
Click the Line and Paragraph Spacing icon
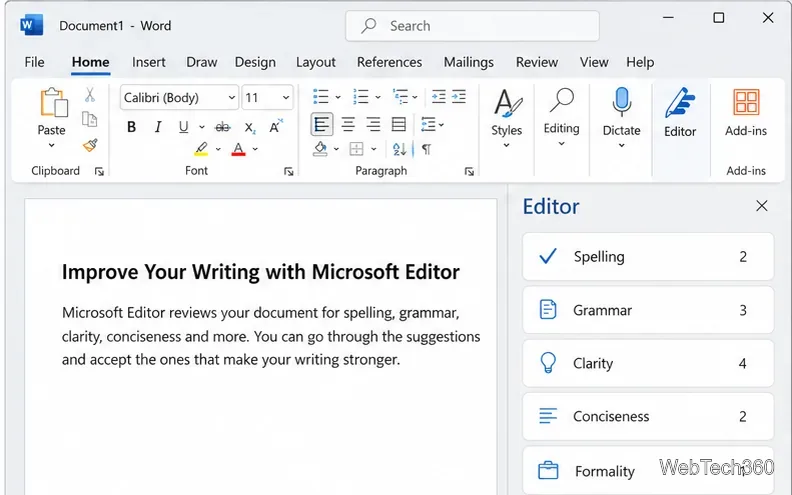click(x=428, y=124)
